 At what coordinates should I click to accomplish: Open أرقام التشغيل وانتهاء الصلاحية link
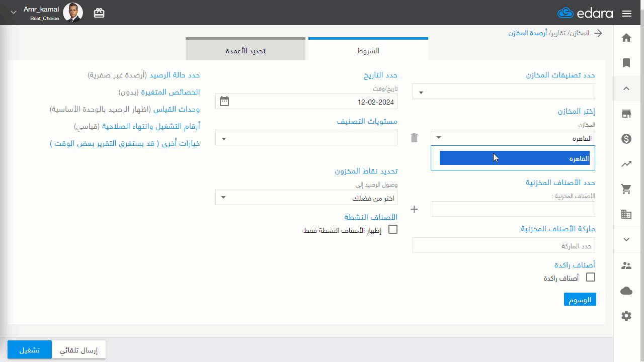[137, 126]
